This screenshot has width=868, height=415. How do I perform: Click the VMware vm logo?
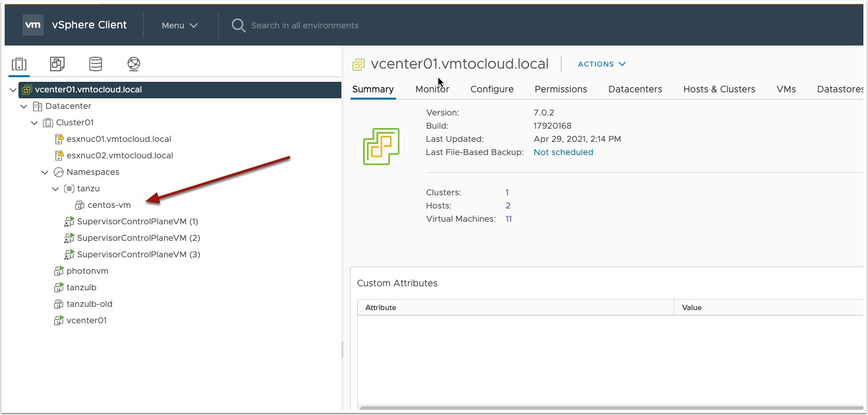[x=33, y=25]
